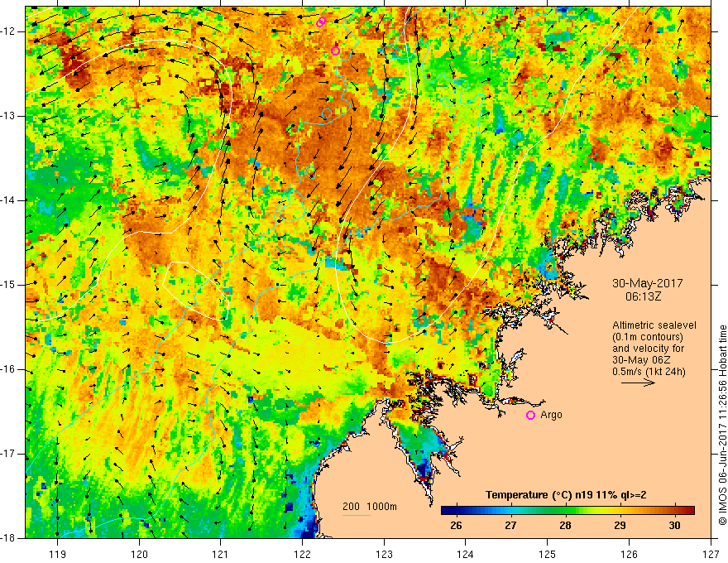The width and height of the screenshot is (728, 563).
Task: Click the 'and velocity for' caption line
Action: [x=648, y=349]
